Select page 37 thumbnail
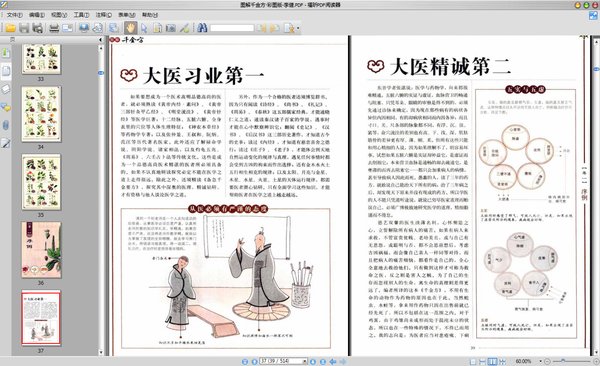This screenshot has height=366, width=600. click(41, 318)
